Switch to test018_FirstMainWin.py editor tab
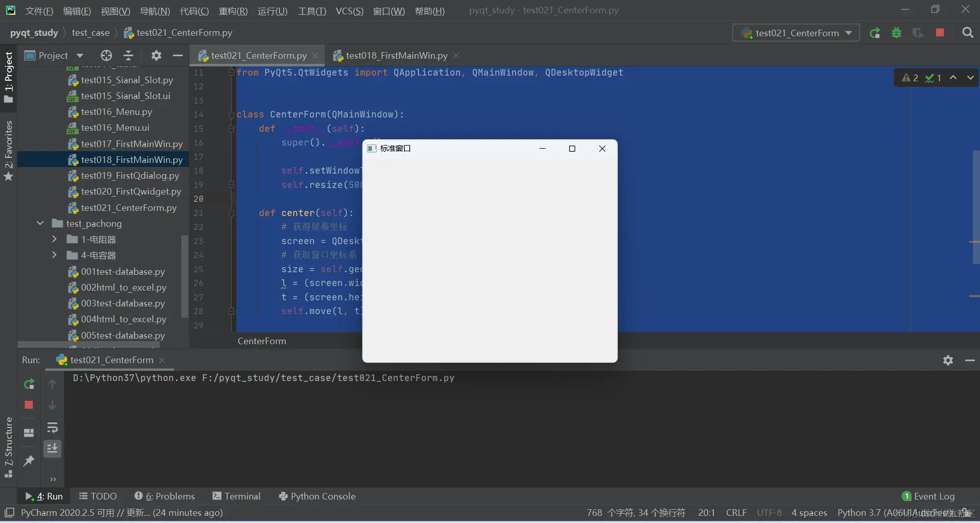980x523 pixels. tap(391, 55)
